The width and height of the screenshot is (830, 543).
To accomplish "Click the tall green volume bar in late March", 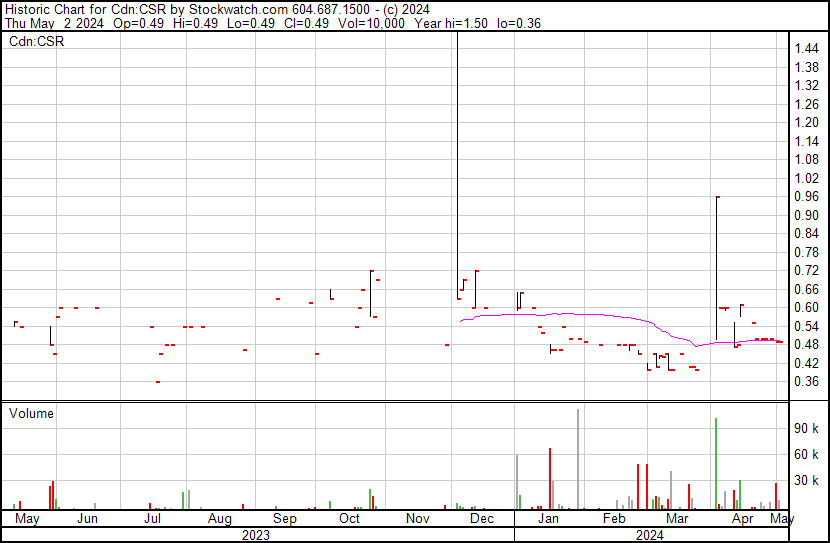I will 716,464.
